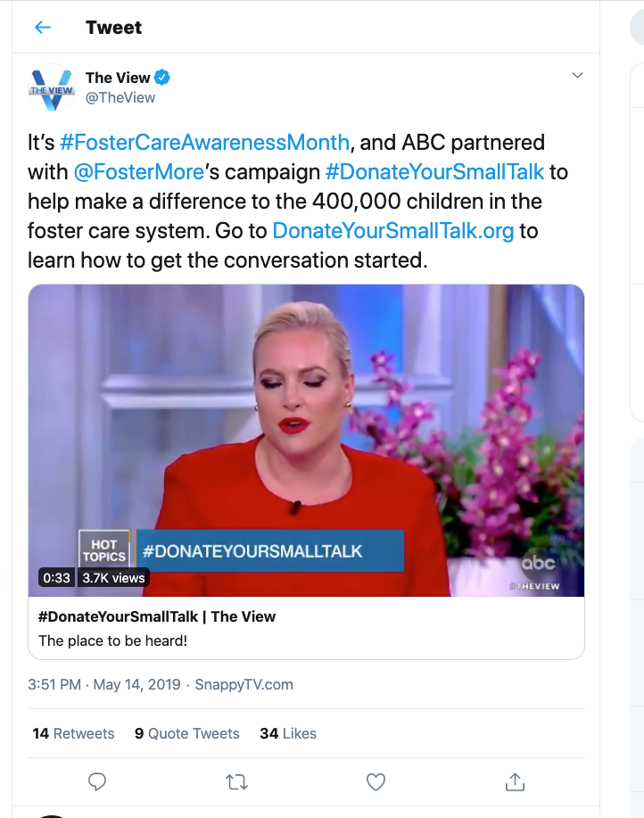This screenshot has width=644, height=818.
Task: Open #FosterCareAwarenessMonth hashtag
Action: (x=204, y=143)
